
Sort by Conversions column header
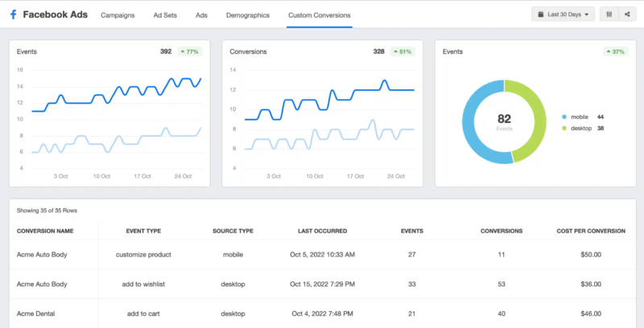coord(502,232)
